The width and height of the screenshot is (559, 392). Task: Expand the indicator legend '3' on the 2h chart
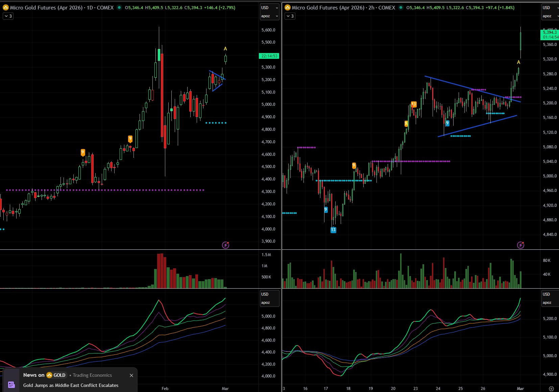point(290,16)
